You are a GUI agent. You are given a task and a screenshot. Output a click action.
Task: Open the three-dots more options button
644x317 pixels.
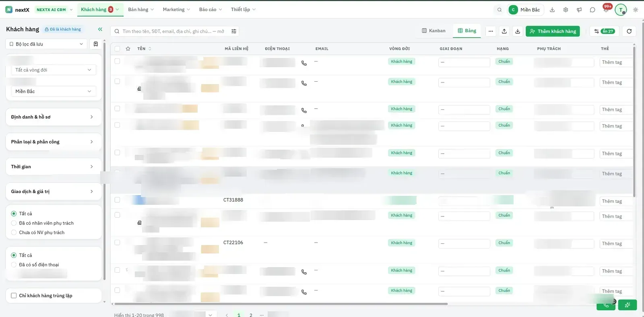pyautogui.click(x=491, y=31)
